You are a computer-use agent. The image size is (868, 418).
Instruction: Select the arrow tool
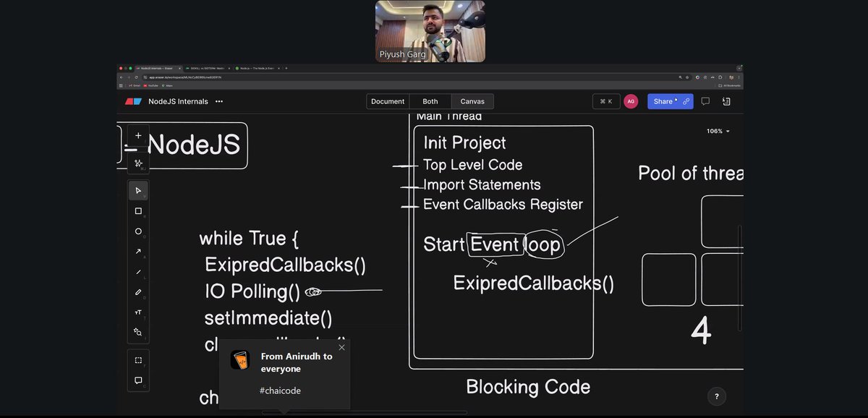coord(138,252)
